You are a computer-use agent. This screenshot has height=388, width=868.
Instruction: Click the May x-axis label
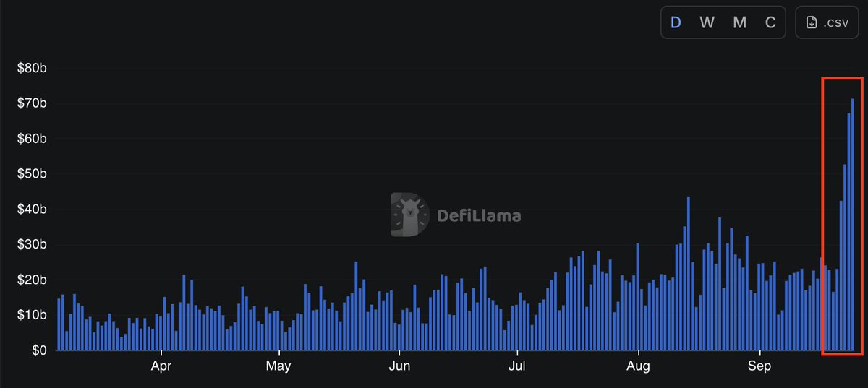[x=278, y=366]
